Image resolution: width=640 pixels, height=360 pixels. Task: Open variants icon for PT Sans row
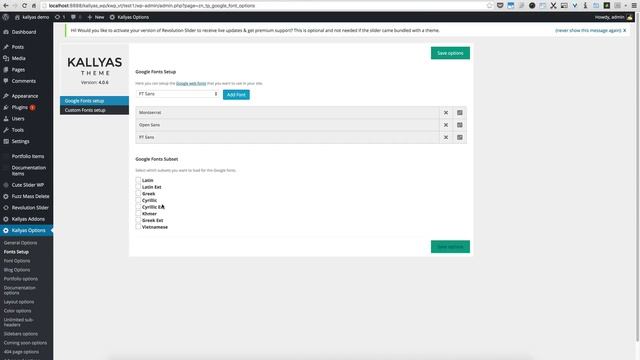tap(460, 138)
